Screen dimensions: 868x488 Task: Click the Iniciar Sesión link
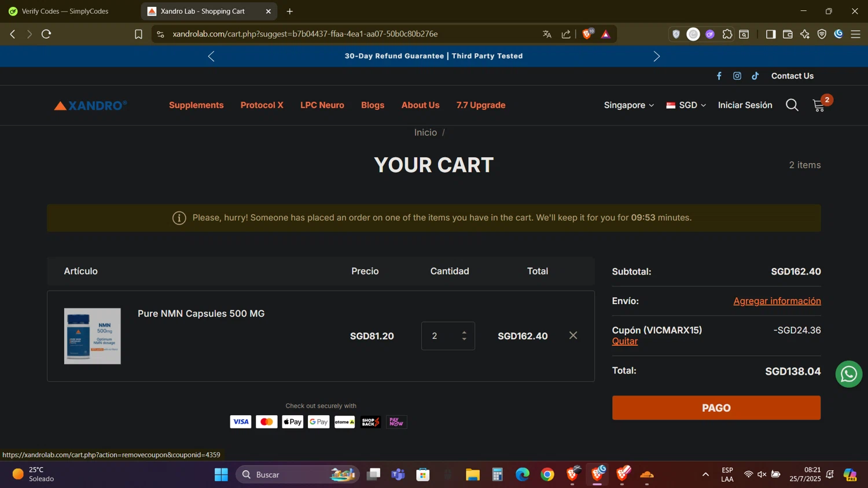click(745, 105)
